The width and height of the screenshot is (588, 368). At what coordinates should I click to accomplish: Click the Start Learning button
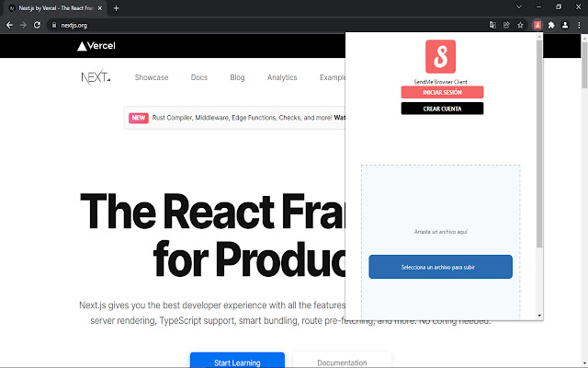237,360
